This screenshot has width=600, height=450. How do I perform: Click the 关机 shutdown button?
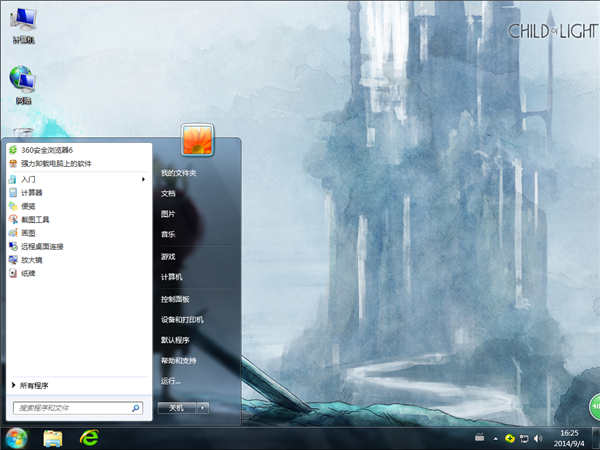pos(174,408)
